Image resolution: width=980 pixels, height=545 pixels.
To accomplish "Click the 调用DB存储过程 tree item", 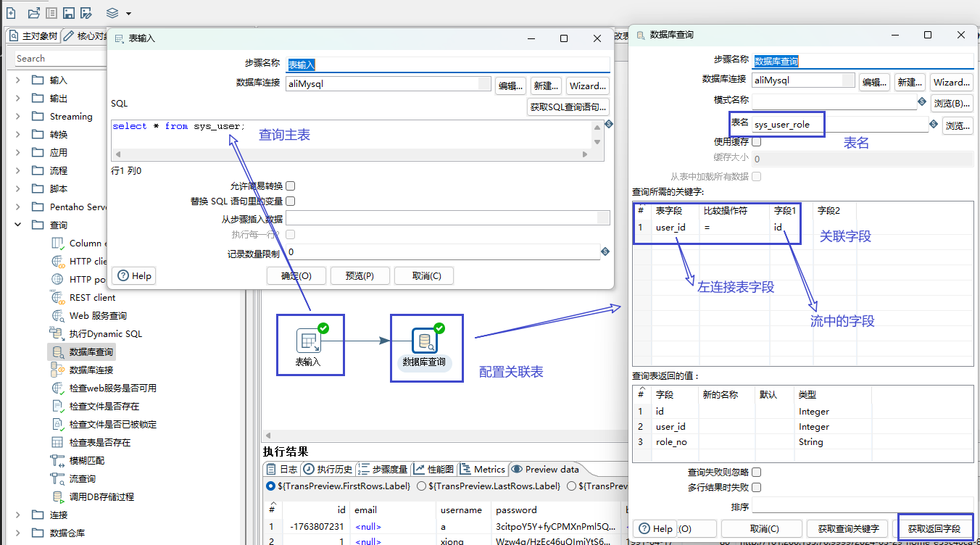I will point(101,497).
